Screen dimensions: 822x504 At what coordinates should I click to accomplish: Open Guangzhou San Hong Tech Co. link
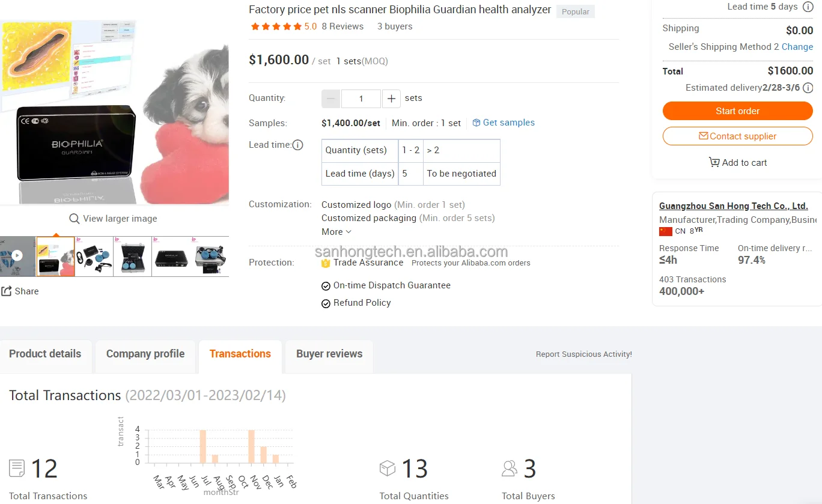[734, 206]
